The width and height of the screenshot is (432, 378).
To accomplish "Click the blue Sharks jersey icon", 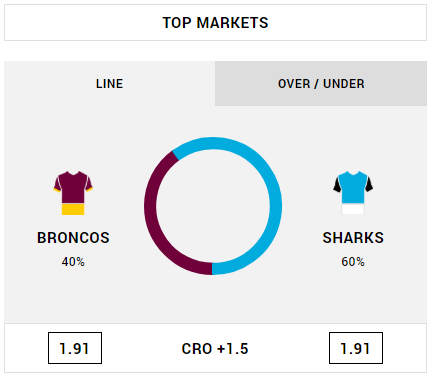I will [x=353, y=193].
